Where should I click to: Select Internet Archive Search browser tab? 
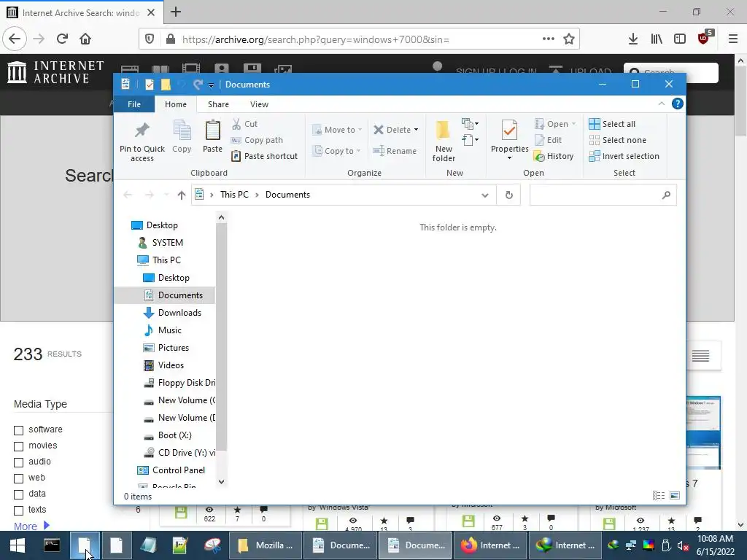[x=82, y=12]
